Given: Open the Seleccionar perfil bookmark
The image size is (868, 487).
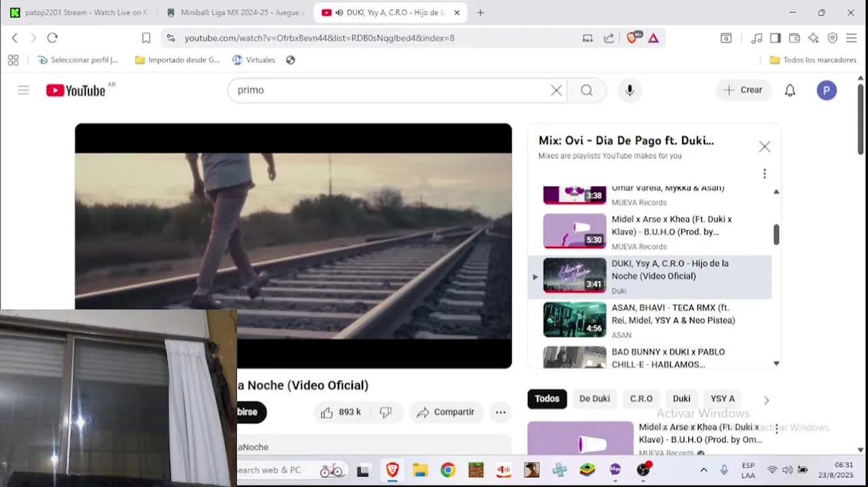Looking at the screenshot, I should (78, 60).
